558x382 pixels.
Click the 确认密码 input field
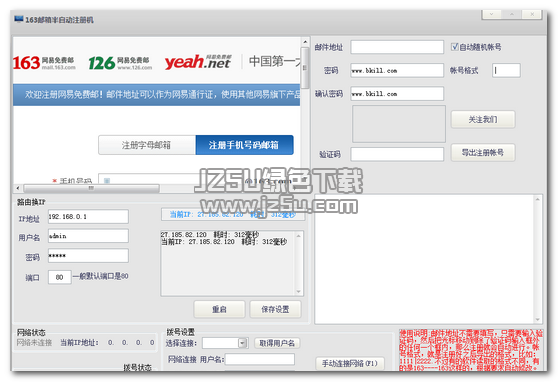point(397,94)
